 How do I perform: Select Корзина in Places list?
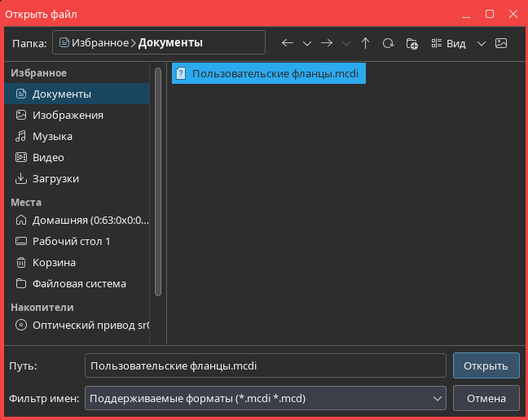click(54, 262)
